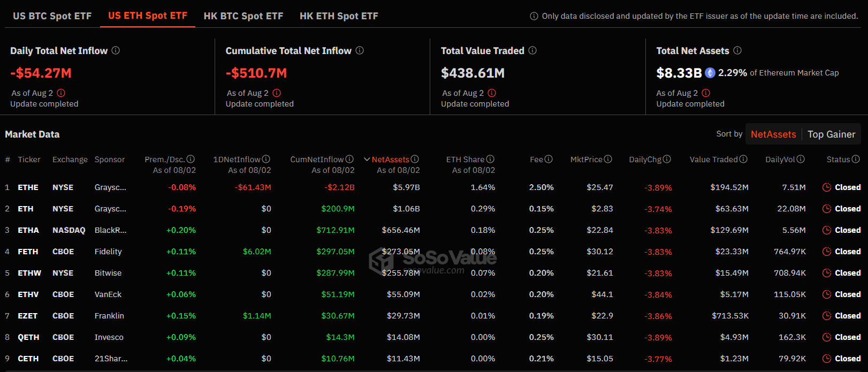This screenshot has height=372, width=868.
Task: Switch to HK ETH Spot ETF tab
Action: click(339, 16)
